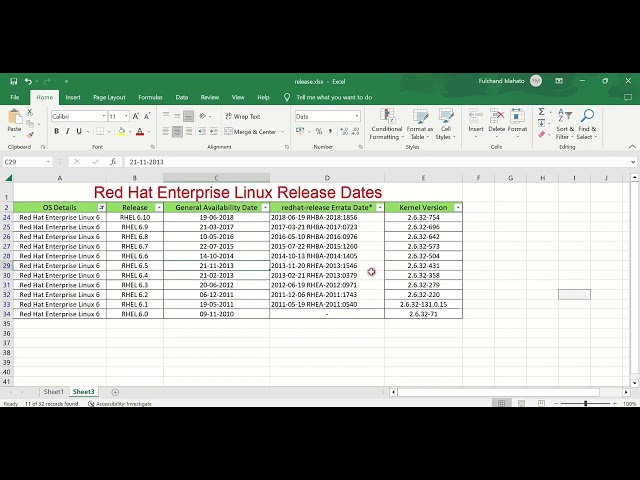The width and height of the screenshot is (640, 480).
Task: Open redhat-release Errata Date filter dropdown
Action: click(380, 208)
